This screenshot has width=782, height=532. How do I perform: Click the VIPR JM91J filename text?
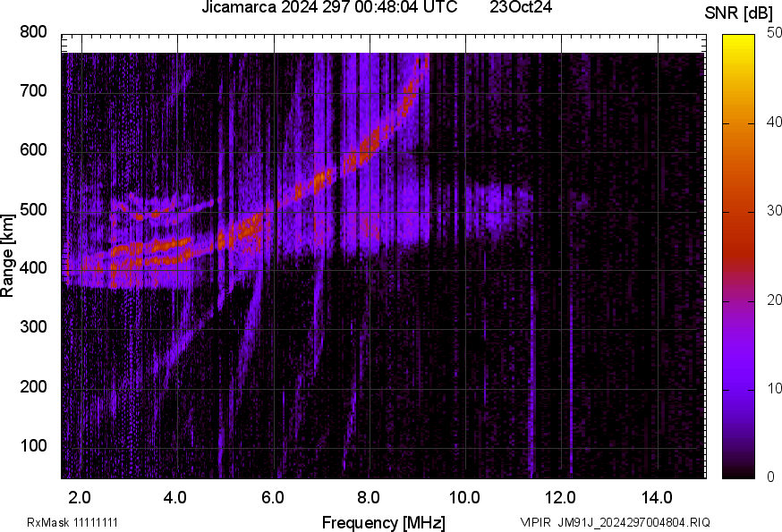click(615, 523)
